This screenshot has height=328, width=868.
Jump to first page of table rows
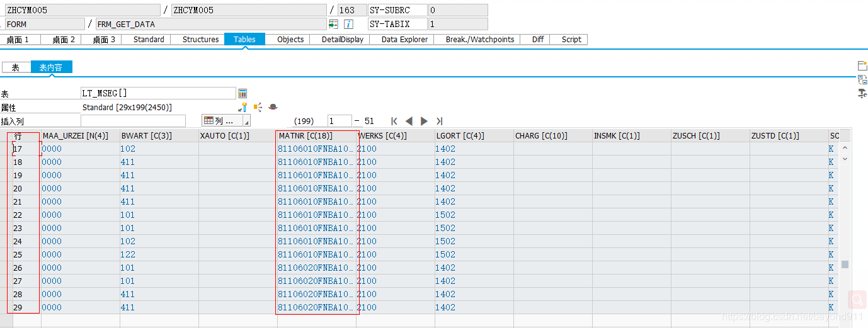[x=394, y=121]
